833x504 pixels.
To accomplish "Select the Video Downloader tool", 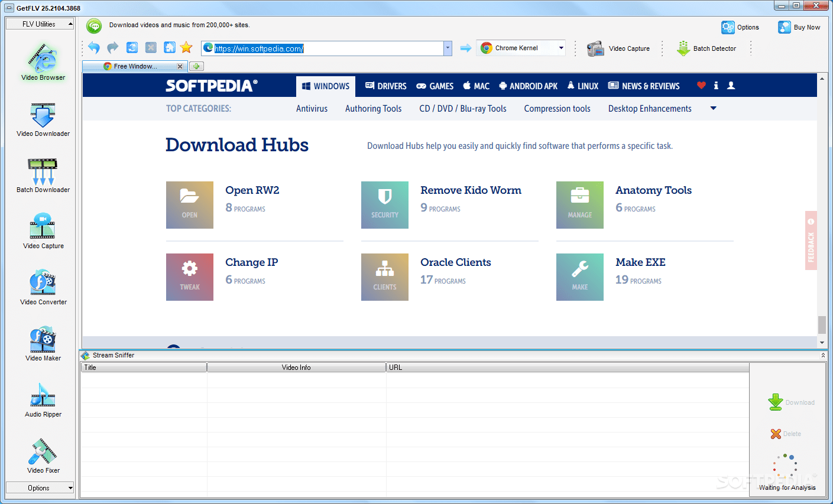I will tap(42, 118).
